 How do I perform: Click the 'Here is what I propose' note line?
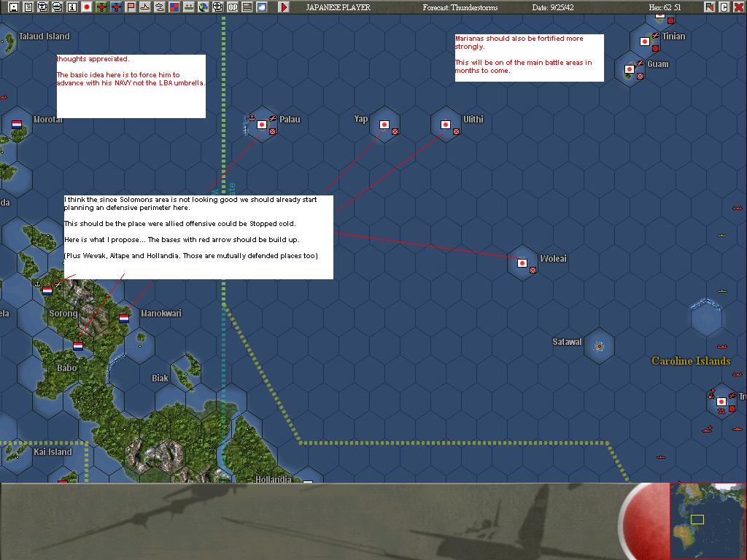182,239
